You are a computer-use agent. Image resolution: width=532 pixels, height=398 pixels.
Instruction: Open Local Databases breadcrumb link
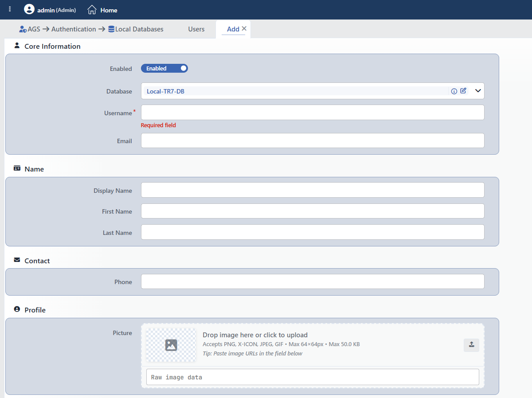(139, 29)
